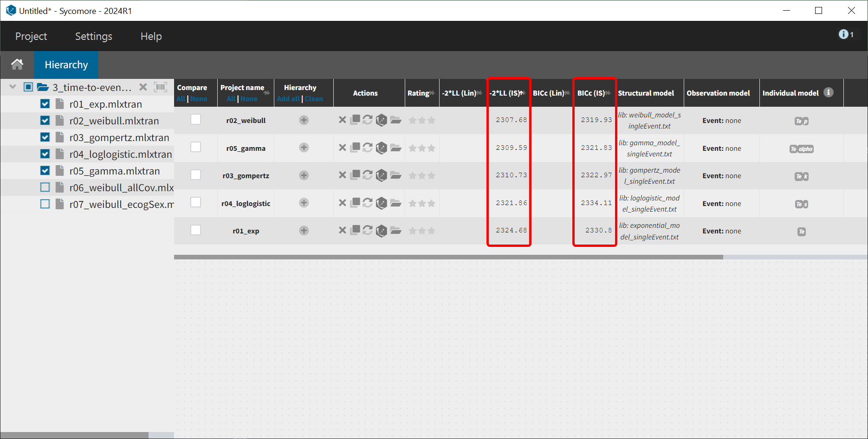Open the Settings menu

coord(93,36)
